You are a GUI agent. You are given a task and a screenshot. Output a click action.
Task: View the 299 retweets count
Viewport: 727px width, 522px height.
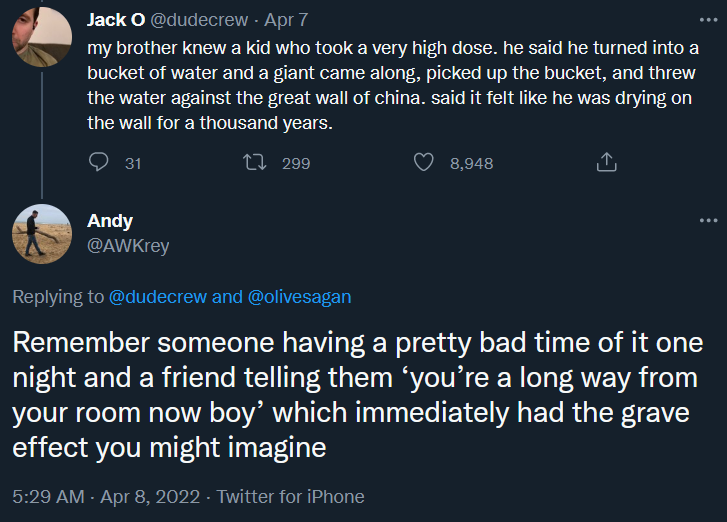[x=296, y=163]
